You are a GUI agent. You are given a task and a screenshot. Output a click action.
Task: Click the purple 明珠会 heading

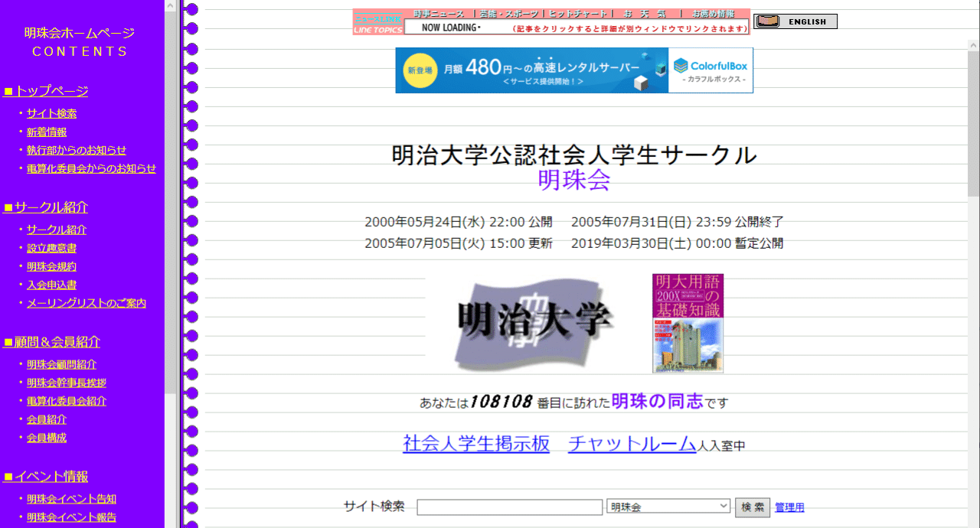(x=574, y=180)
